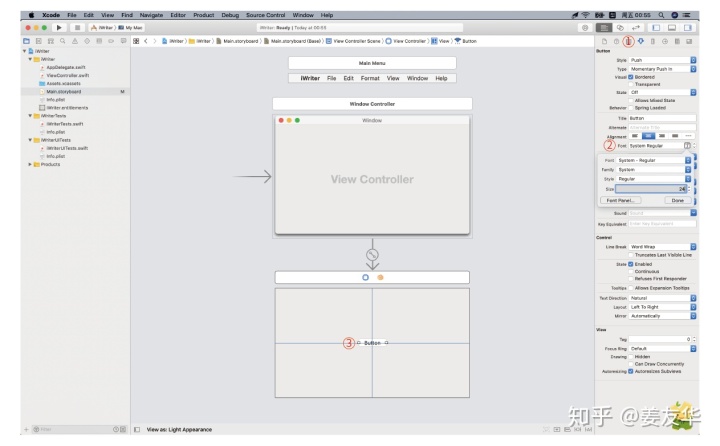Open the Navigate menu in menu bar

pyautogui.click(x=151, y=15)
